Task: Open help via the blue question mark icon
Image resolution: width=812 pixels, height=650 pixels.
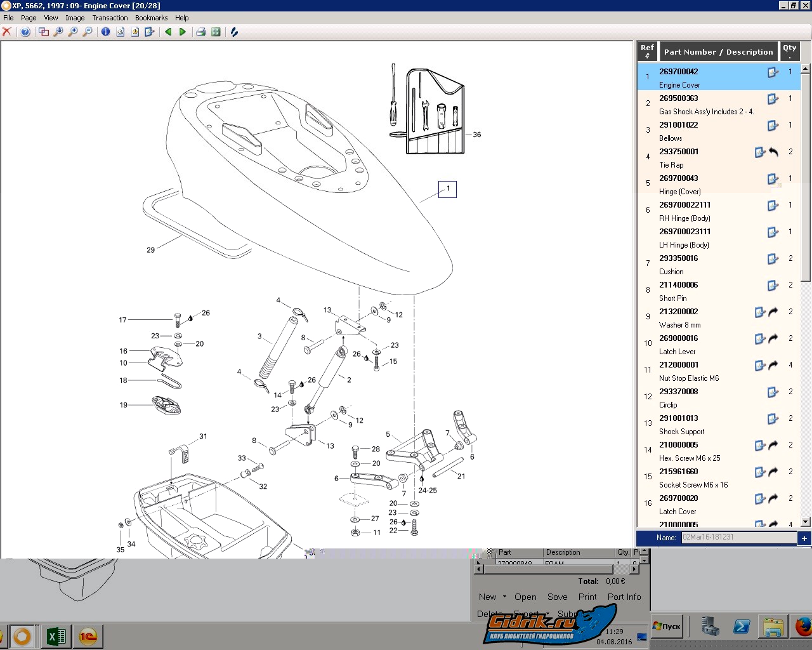Action: [x=25, y=32]
